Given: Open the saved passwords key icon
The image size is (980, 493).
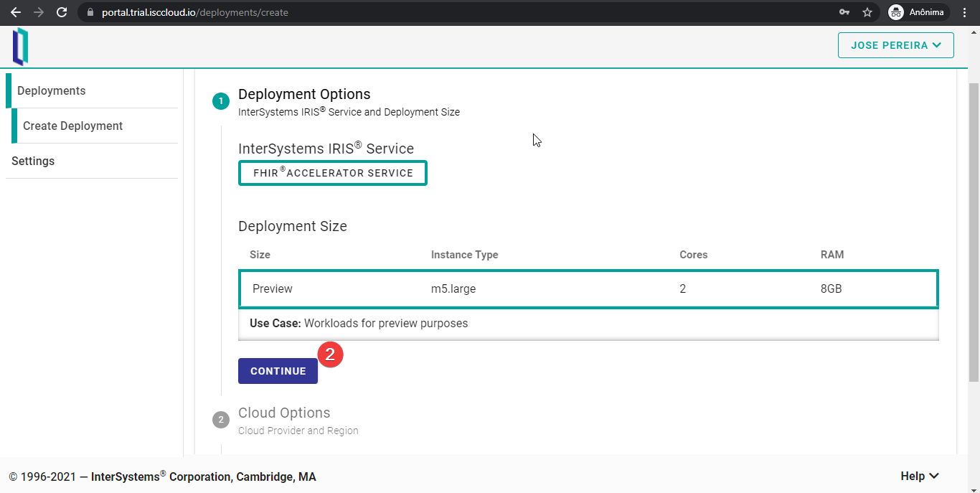Looking at the screenshot, I should click(844, 12).
